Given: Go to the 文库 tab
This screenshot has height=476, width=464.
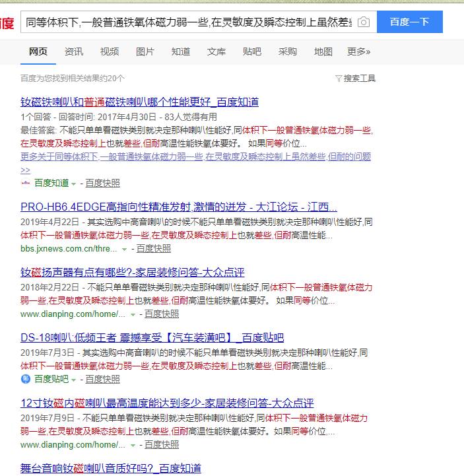Looking at the screenshot, I should [216, 51].
